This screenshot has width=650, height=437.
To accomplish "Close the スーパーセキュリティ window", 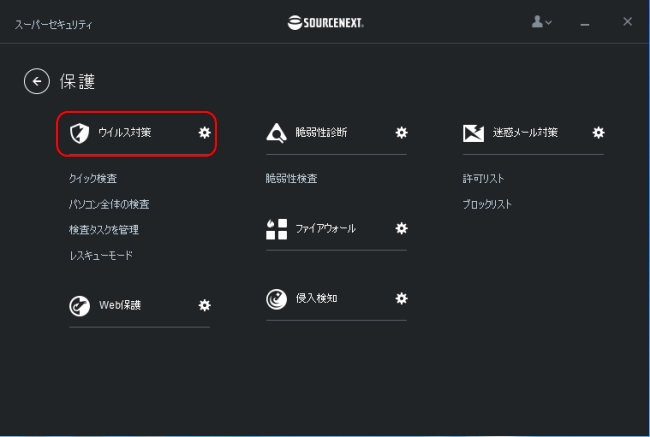I will click(x=628, y=22).
